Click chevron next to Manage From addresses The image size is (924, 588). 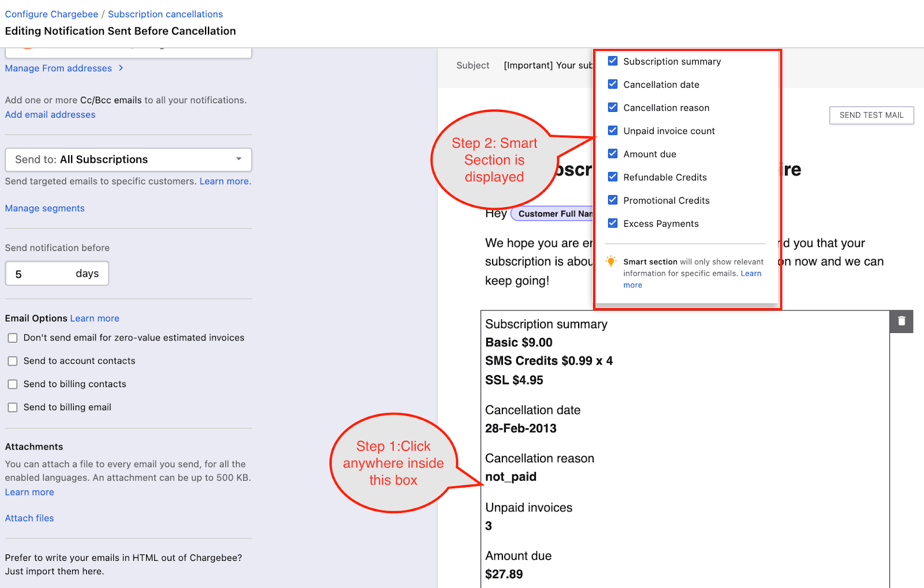(121, 68)
